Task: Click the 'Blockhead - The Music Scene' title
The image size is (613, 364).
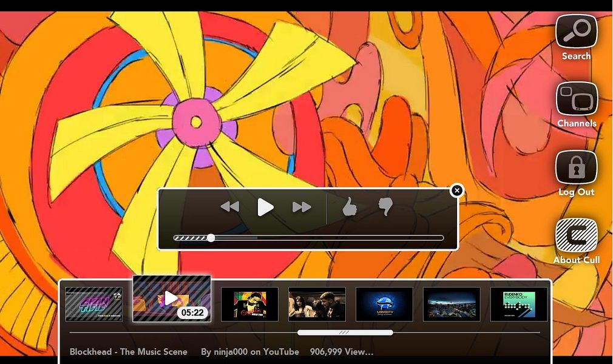Action: (128, 351)
